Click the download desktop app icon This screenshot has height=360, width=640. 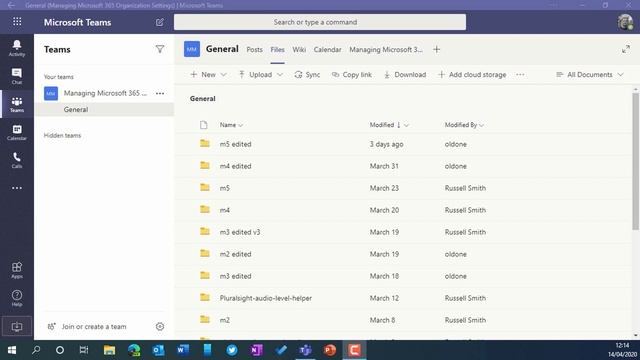click(17, 327)
